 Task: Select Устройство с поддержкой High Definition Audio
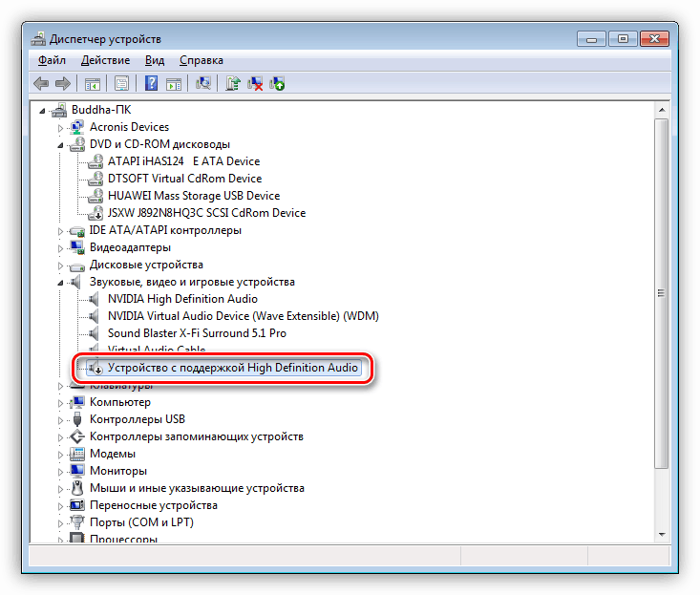[232, 368]
